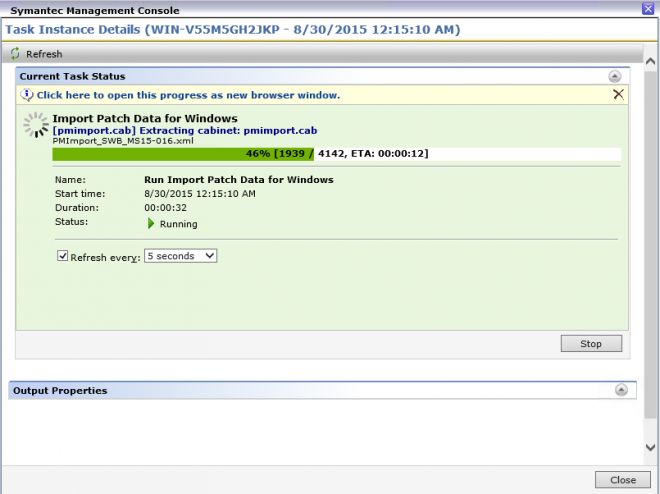Click the Current Task Status header text

tap(72, 77)
